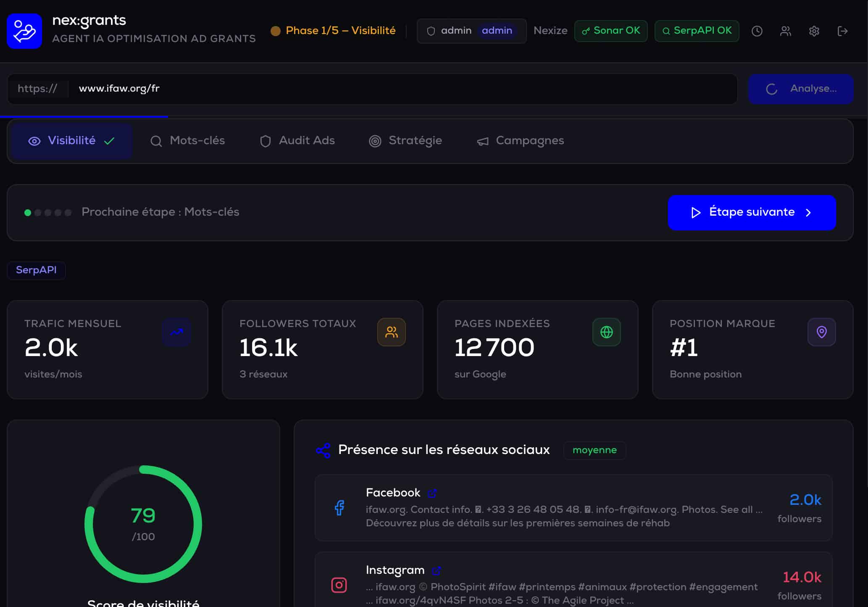Click the 16.1k Followers Totaux value

pos(268,348)
